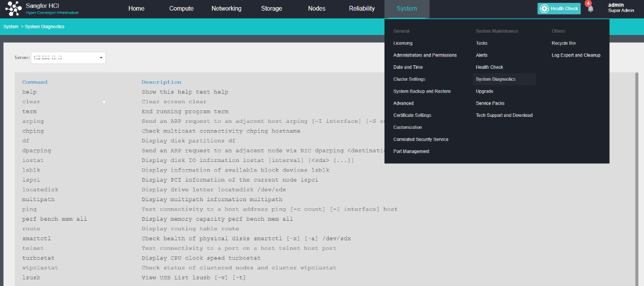
Task: Open the alerts bell notification icon
Action: pyautogui.click(x=590, y=9)
